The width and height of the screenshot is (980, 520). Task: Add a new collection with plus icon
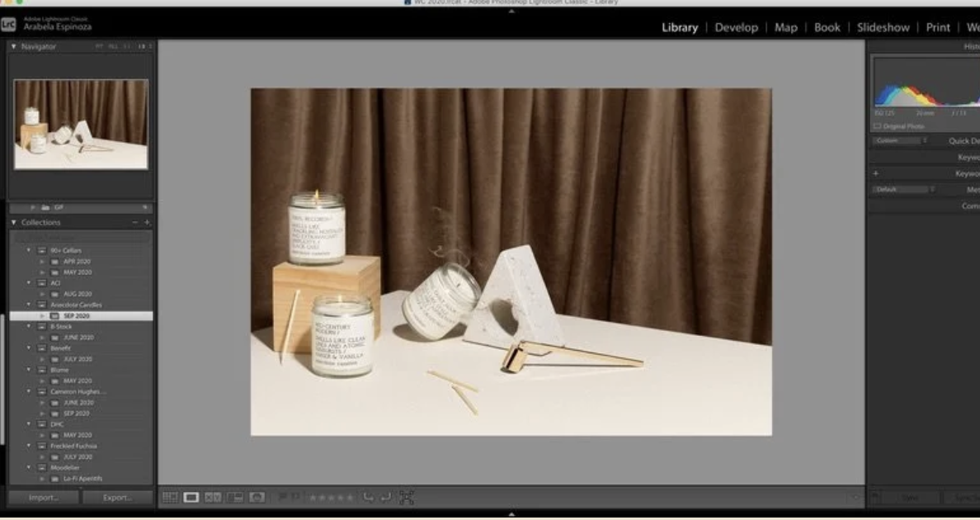148,223
